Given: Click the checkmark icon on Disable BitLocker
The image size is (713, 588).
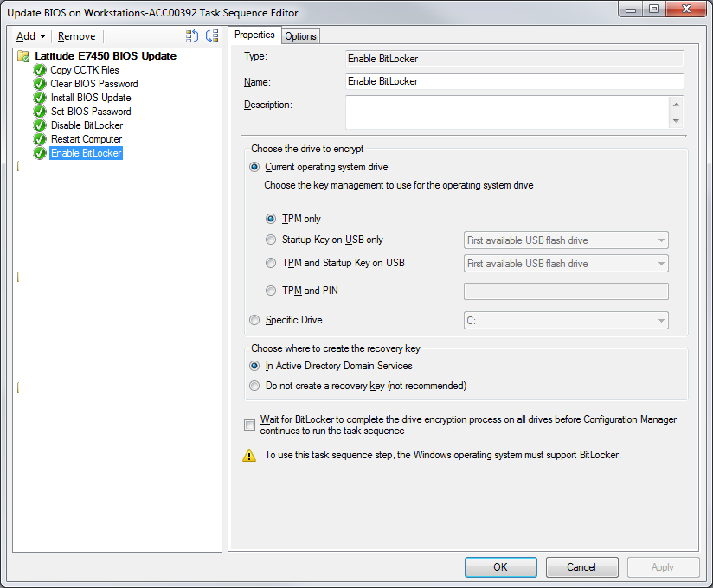Looking at the screenshot, I should coord(39,125).
